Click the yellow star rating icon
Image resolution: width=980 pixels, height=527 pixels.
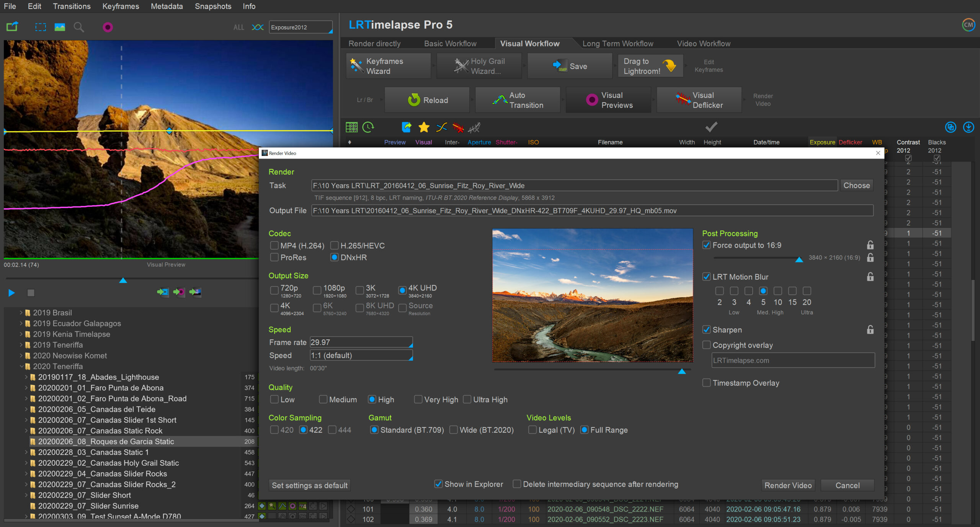pyautogui.click(x=424, y=127)
